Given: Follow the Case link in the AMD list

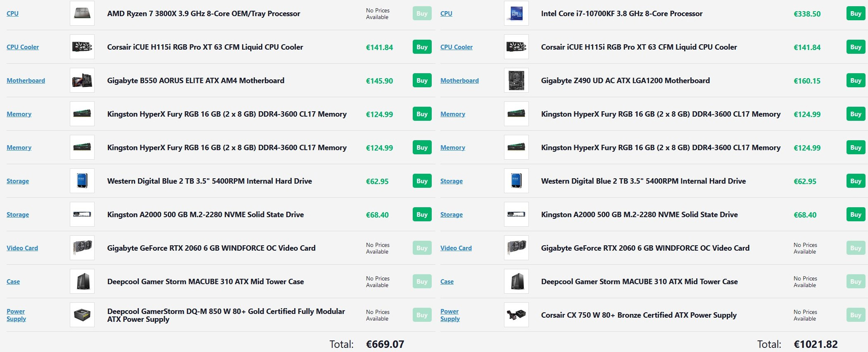Looking at the screenshot, I should pyautogui.click(x=13, y=281).
